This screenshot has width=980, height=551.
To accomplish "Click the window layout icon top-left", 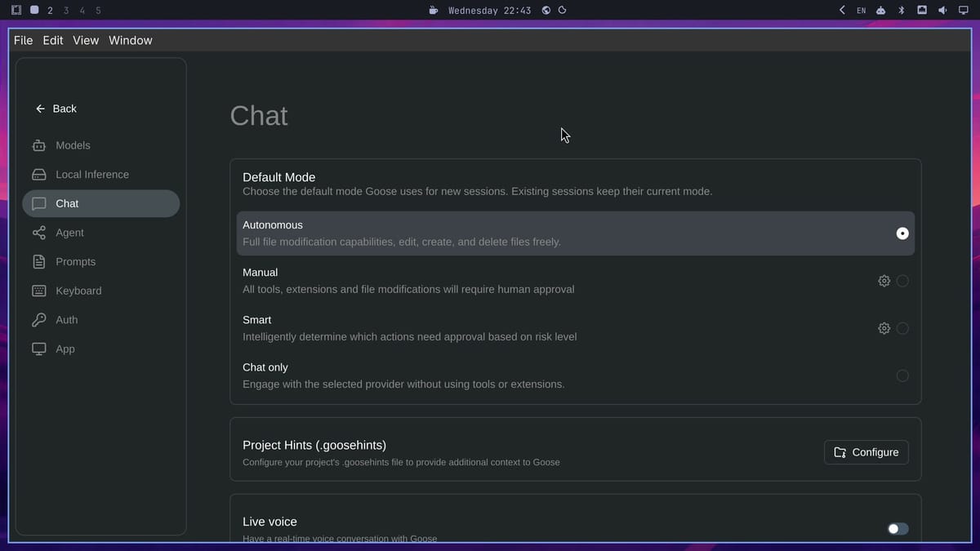I will click(16, 11).
